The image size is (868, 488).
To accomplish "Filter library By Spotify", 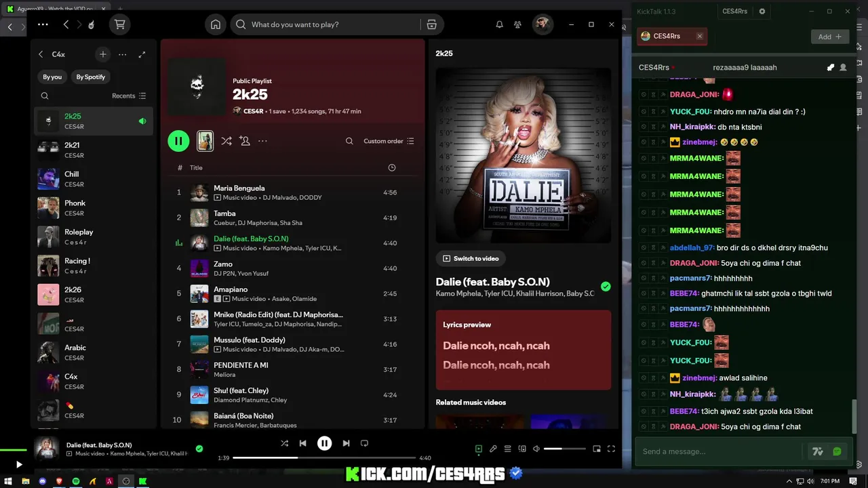I will click(x=91, y=77).
